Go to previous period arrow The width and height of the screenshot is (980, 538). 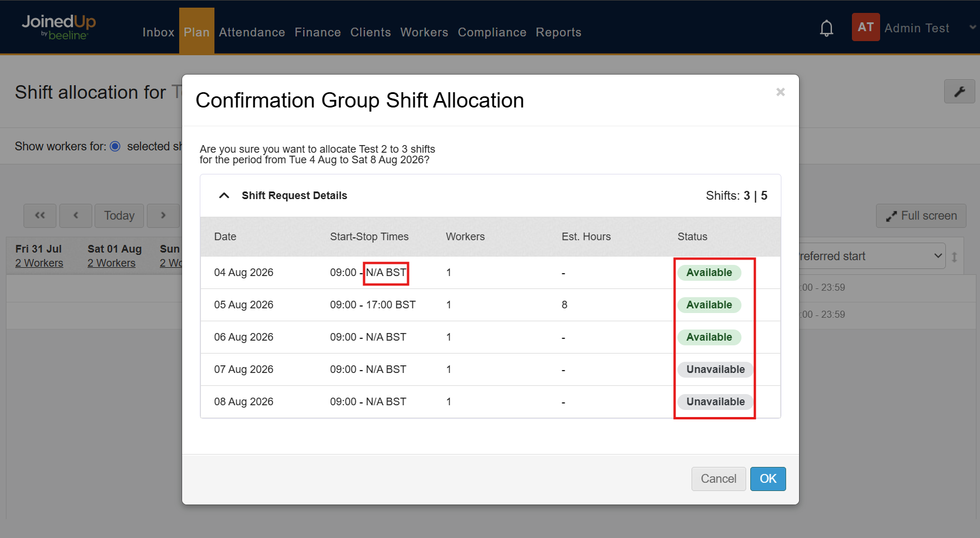point(76,216)
